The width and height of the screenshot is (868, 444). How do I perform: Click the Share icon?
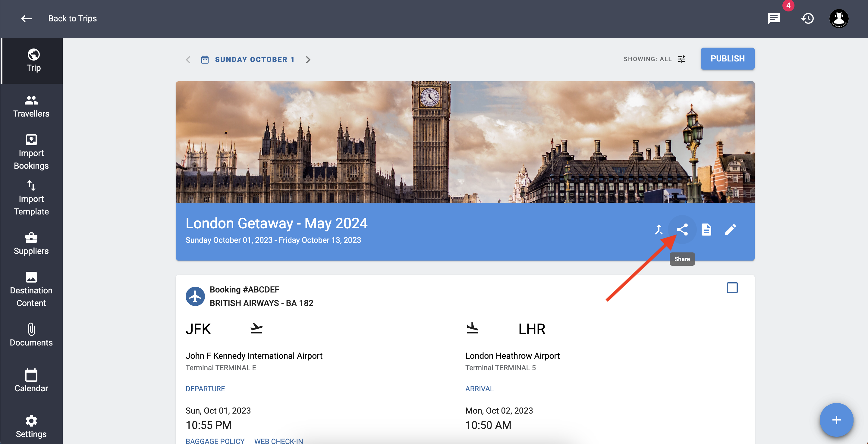coord(682,230)
